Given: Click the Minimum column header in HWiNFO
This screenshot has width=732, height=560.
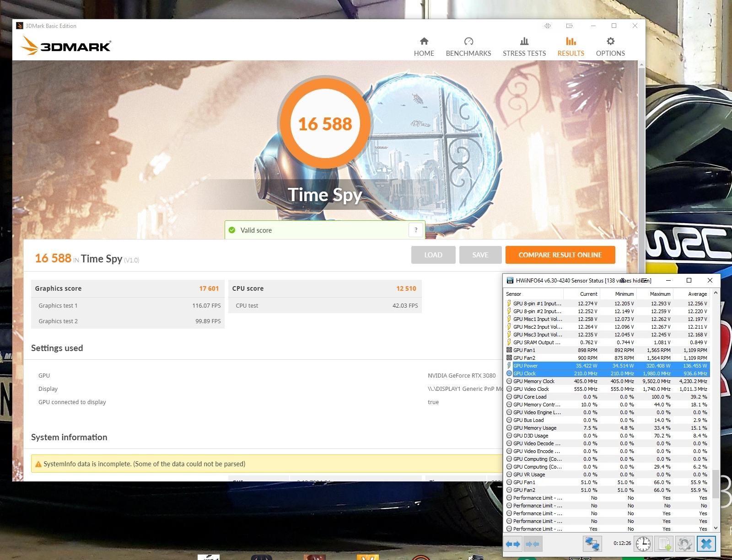Looking at the screenshot, I should click(618, 294).
